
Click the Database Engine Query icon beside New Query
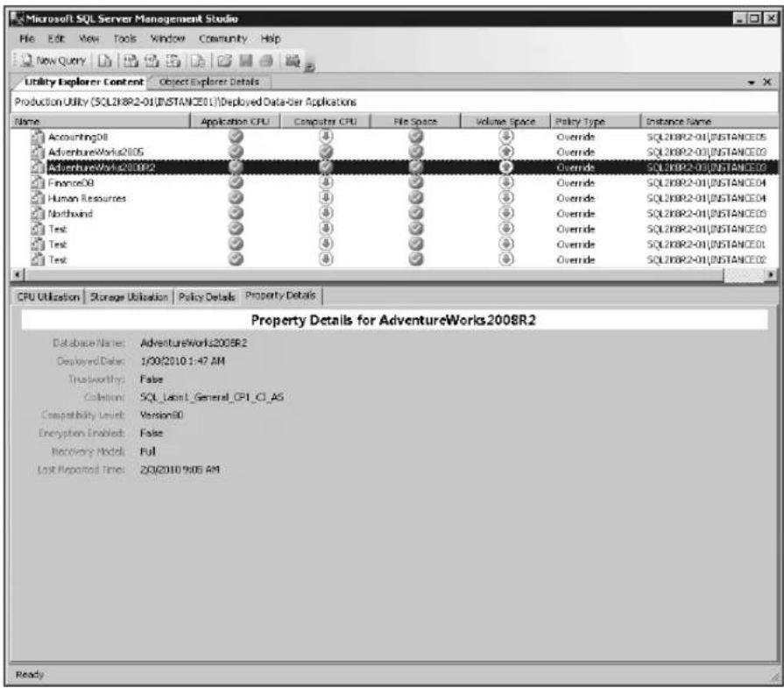[104, 60]
